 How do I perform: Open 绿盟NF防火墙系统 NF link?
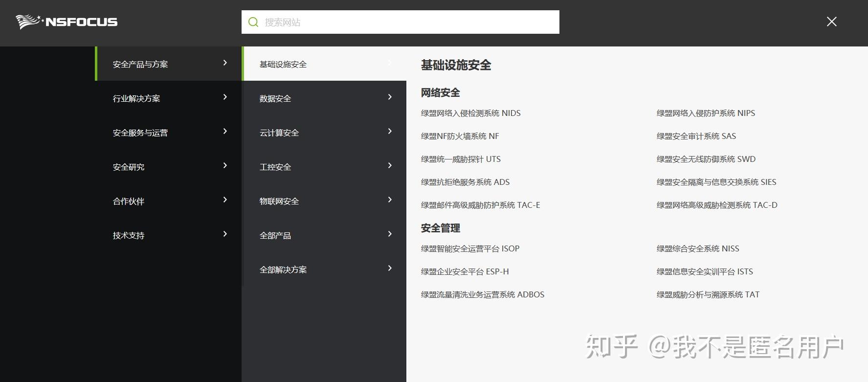pyautogui.click(x=460, y=136)
